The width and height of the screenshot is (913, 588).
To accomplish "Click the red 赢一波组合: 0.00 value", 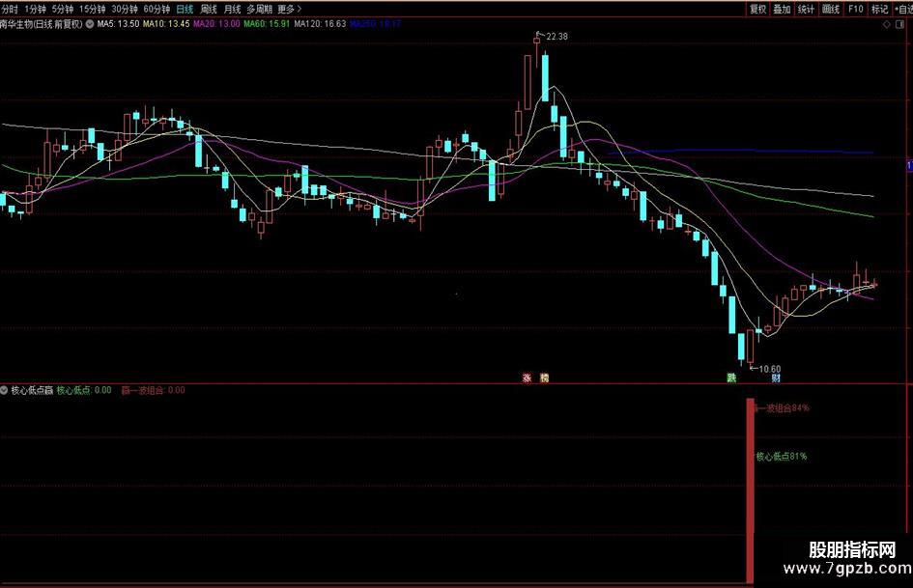I will click(x=153, y=390).
